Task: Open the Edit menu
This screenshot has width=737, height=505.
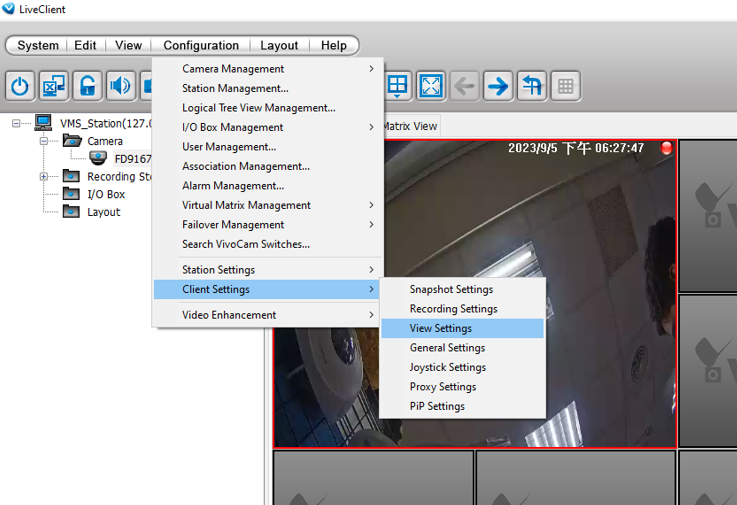Action: pos(85,46)
